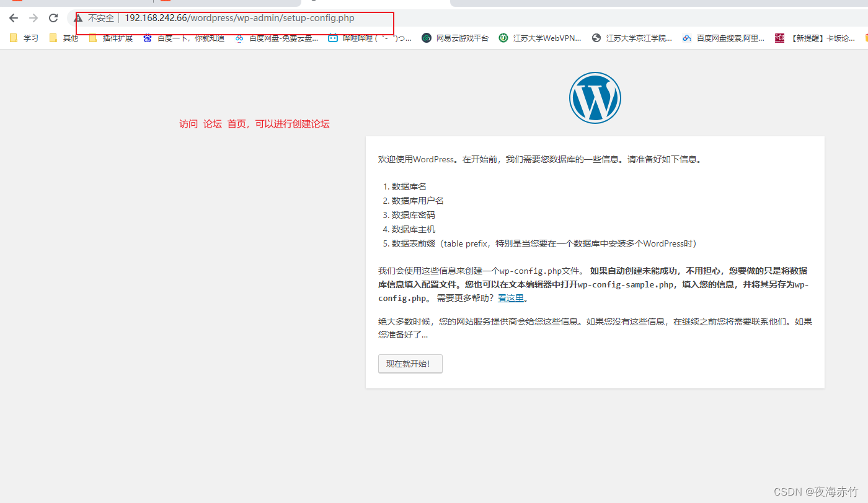
Task: Click the 数据库主机 list item
Action: click(414, 229)
